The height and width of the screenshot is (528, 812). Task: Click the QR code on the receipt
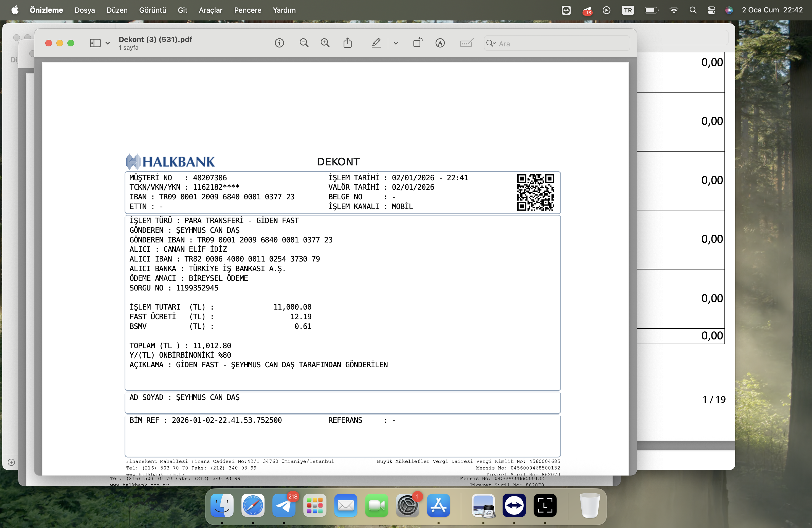coord(535,192)
